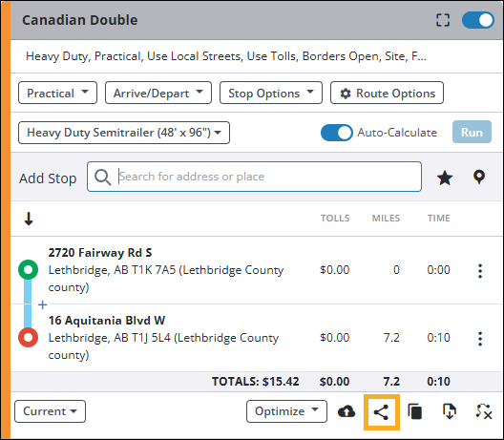The image size is (504, 440).
Task: Click the Route Options button
Action: click(387, 93)
